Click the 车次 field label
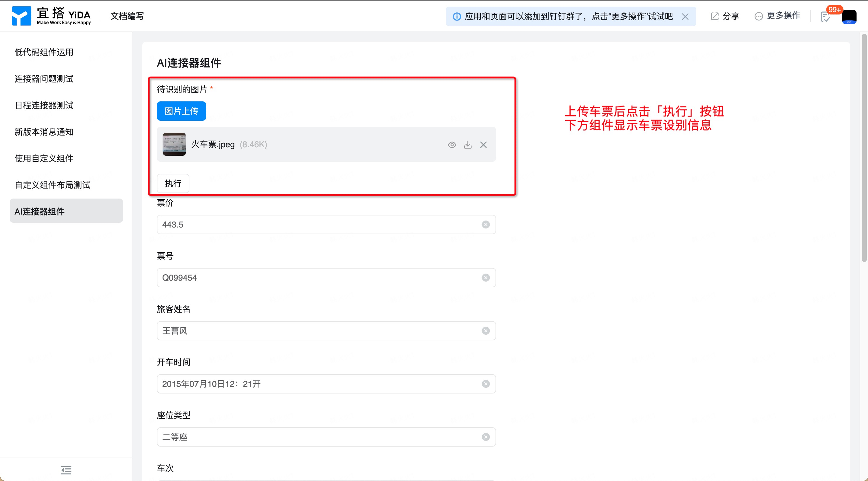Image resolution: width=868 pixels, height=481 pixels. 165,469
